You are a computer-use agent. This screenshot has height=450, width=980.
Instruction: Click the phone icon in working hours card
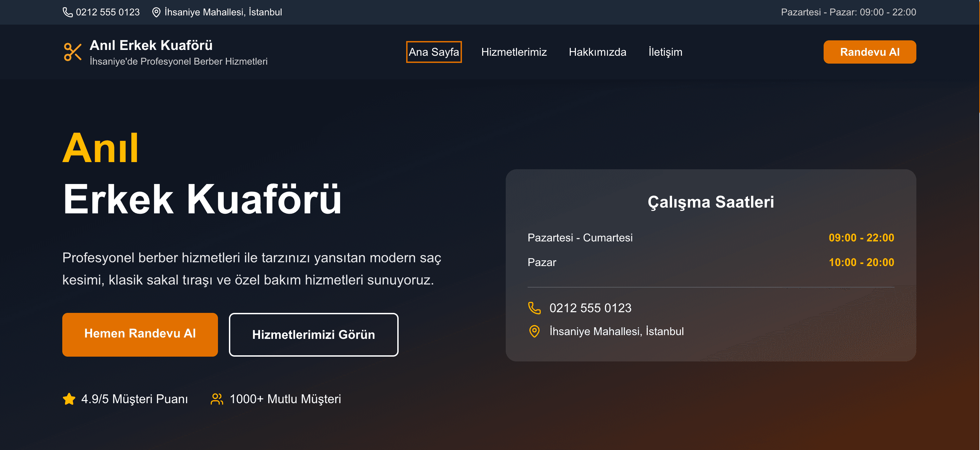point(534,308)
